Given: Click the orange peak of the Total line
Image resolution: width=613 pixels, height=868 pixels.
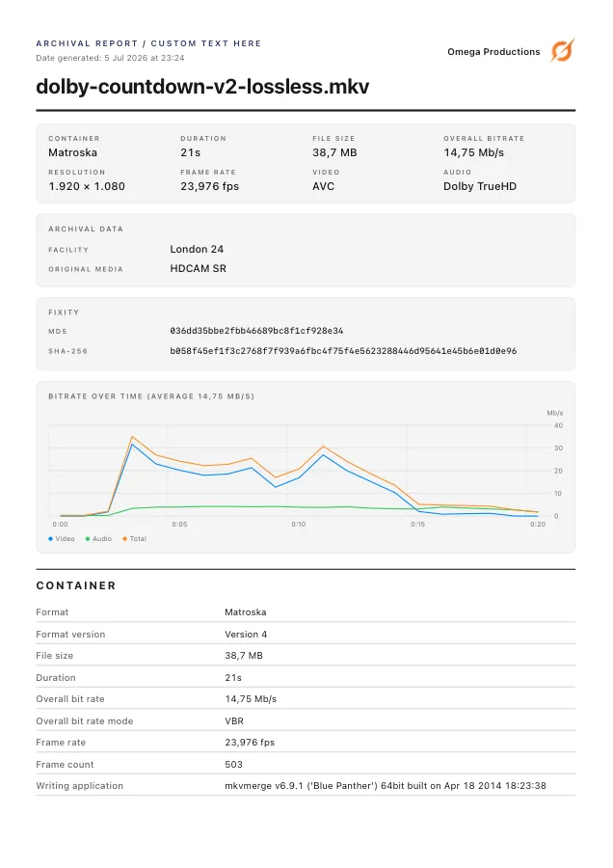Looking at the screenshot, I should click(132, 437).
